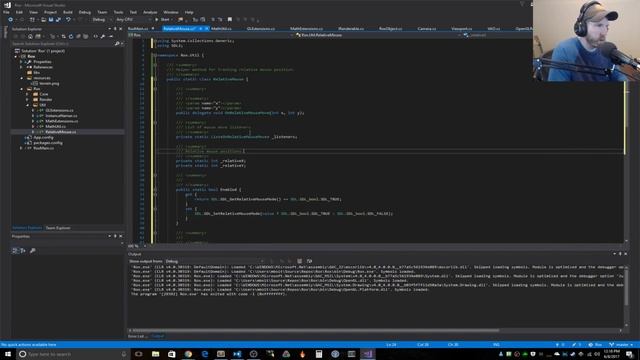Click the Undo toolbar icon
Image resolution: width=640 pixels, height=360 pixels.
click(68, 19)
